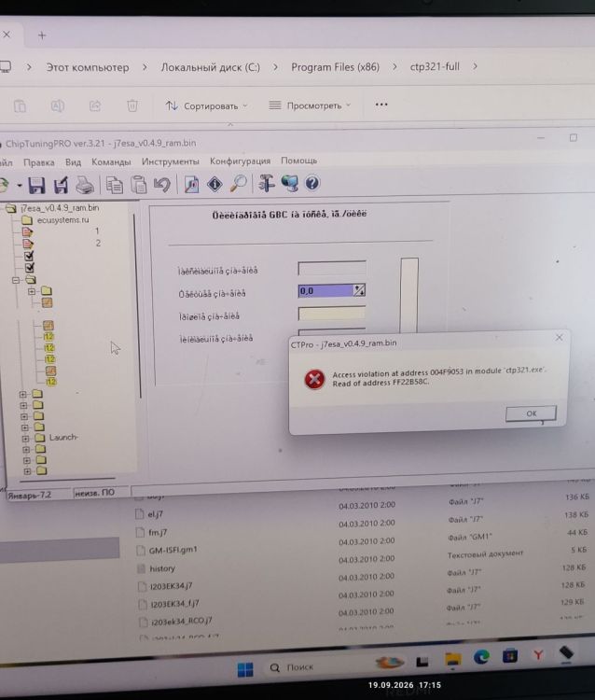Click the Print toolbar icon

(x=85, y=185)
